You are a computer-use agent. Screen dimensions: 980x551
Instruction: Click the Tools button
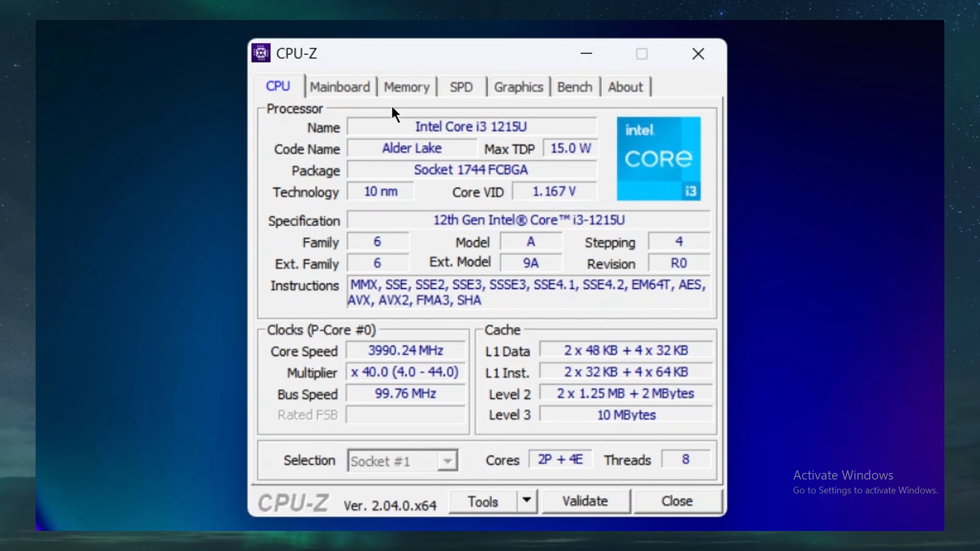483,502
